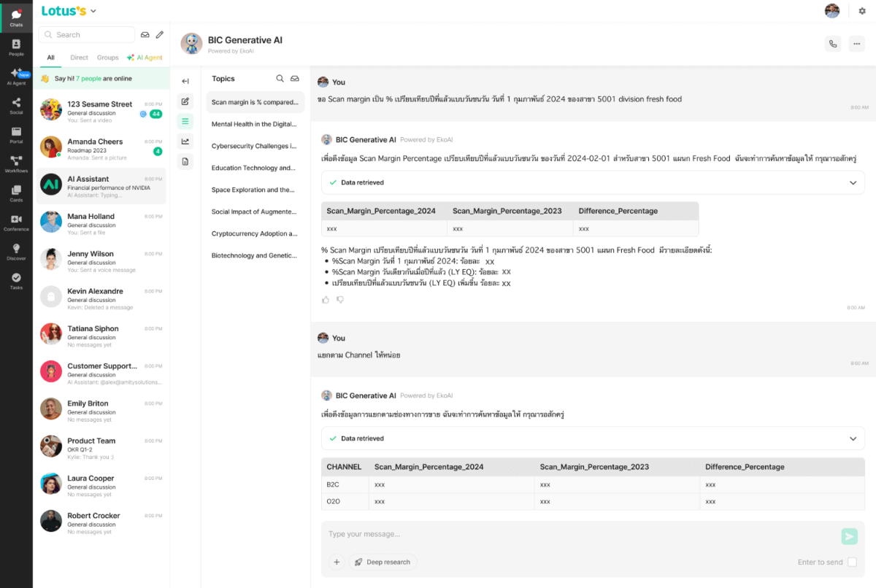
Task: Start a voice call with BIC Generative AI
Action: [833, 44]
